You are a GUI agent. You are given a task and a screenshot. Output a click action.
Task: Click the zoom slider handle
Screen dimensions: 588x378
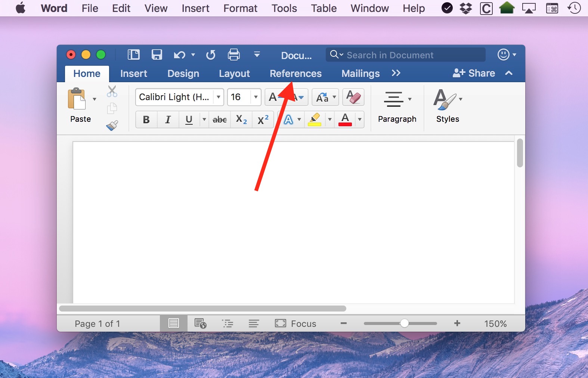pos(404,323)
